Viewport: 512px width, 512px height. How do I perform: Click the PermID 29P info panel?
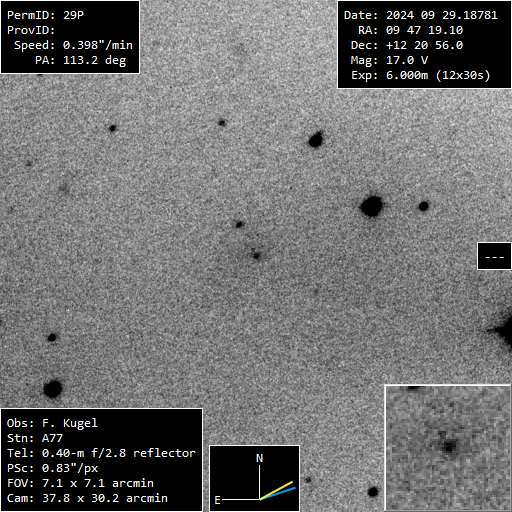click(x=70, y=37)
